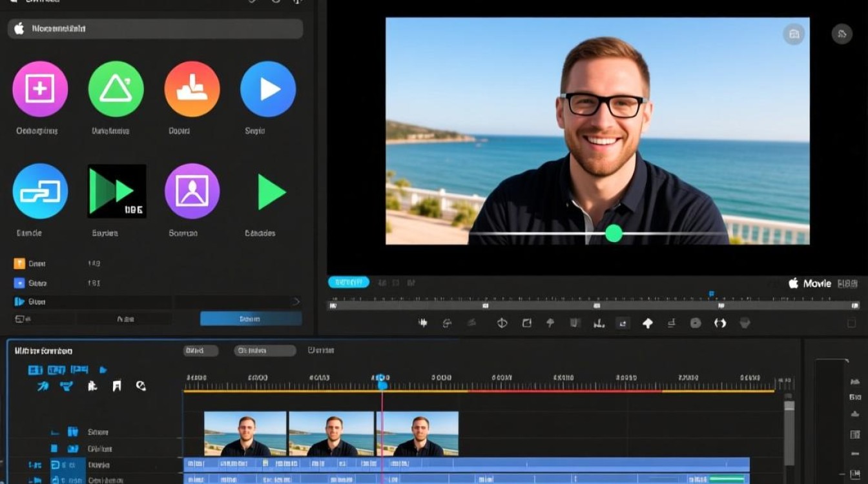Expand the chevron arrow in the media list

[x=296, y=301]
